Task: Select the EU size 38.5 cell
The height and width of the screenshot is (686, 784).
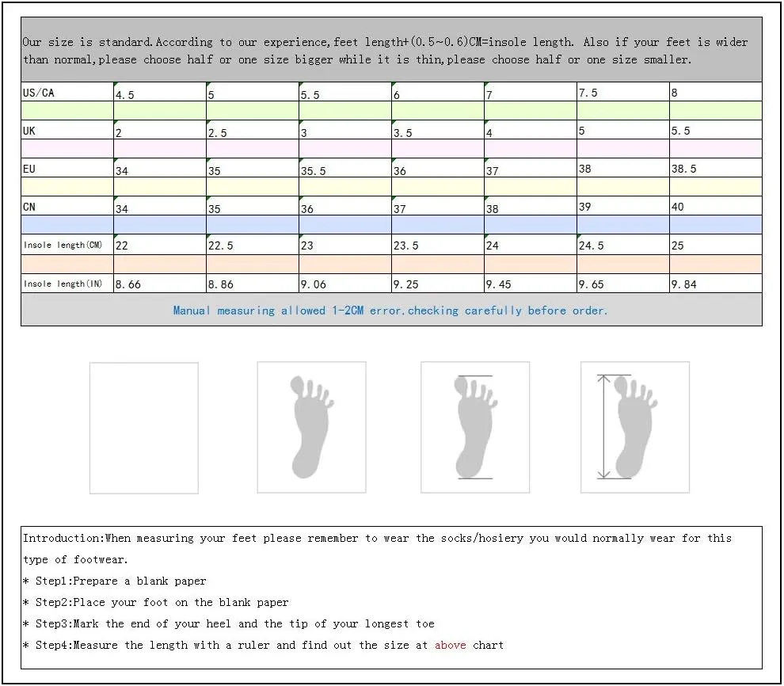Action: coord(716,168)
